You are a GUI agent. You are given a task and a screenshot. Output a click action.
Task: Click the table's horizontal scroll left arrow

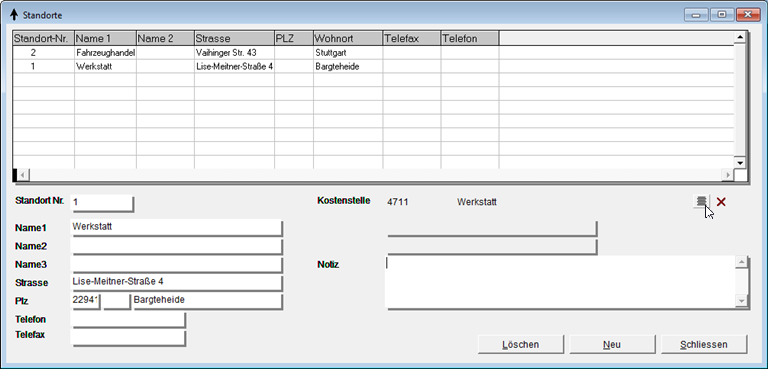(23, 175)
